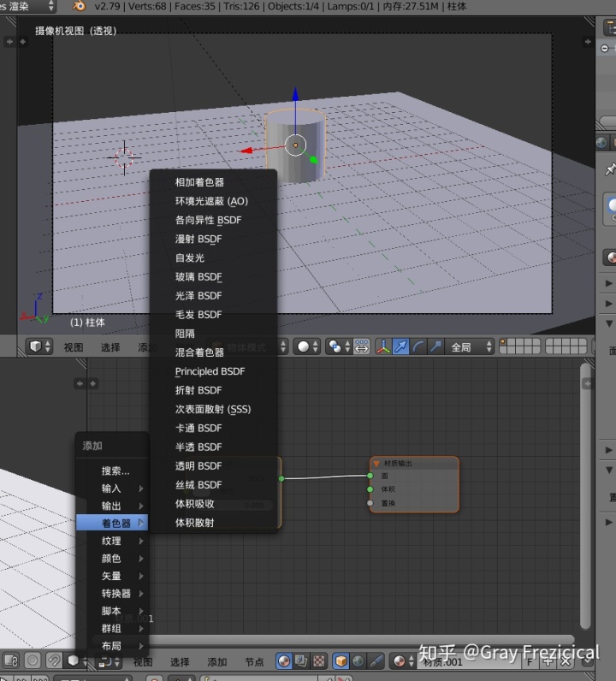Select compositing nodes tree type icon
This screenshot has height=681, width=616.
click(301, 661)
